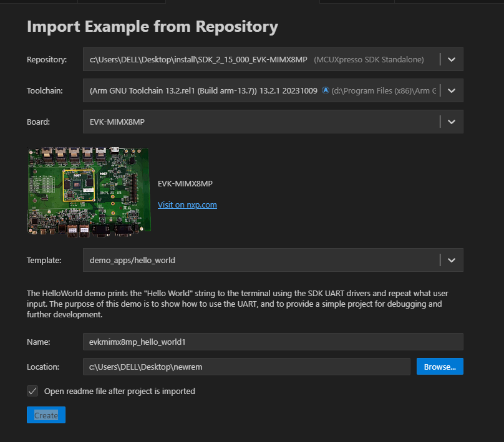This screenshot has width=504, height=442.
Task: Click the demo_apps/hello_world template text
Action: pyautogui.click(x=132, y=261)
